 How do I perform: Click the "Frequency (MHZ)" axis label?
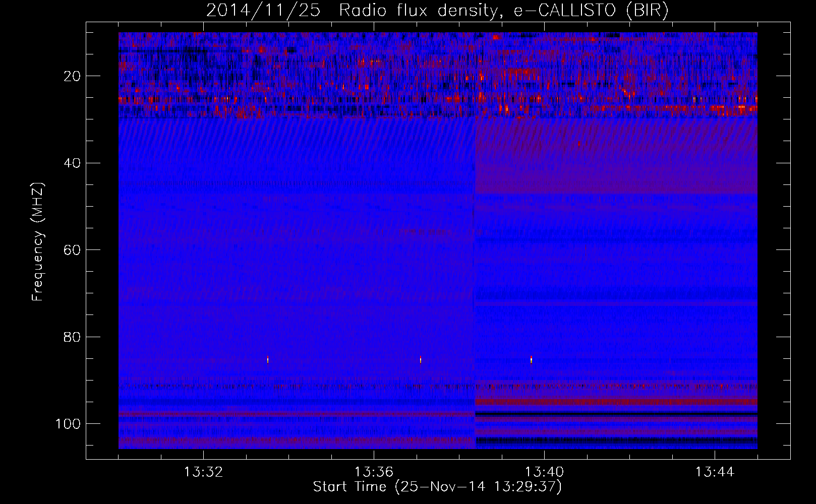[x=38, y=241]
